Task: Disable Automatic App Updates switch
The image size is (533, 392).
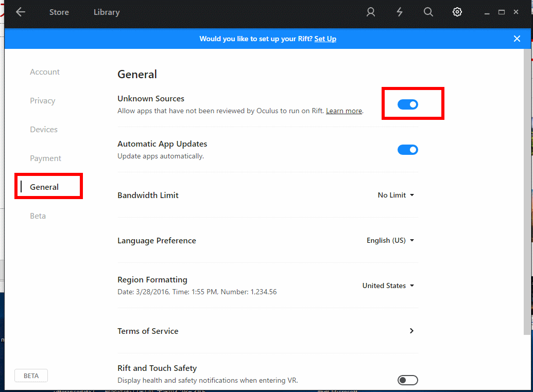Action: click(x=407, y=150)
